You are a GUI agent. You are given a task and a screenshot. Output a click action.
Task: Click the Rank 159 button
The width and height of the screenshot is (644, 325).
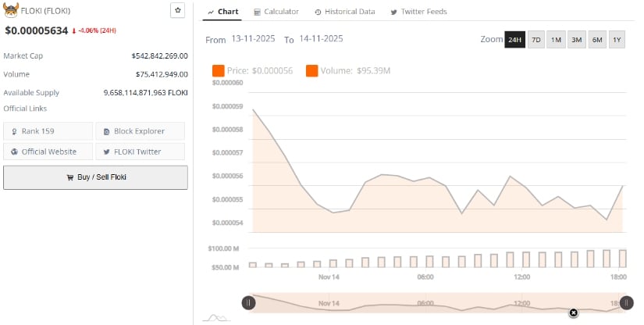(48, 130)
